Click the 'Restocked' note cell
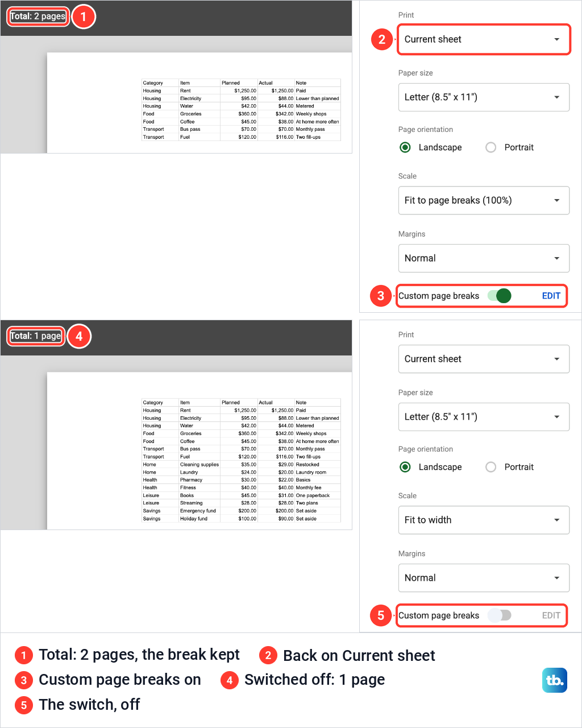Viewport: 582px width, 728px height. pyautogui.click(x=317, y=465)
